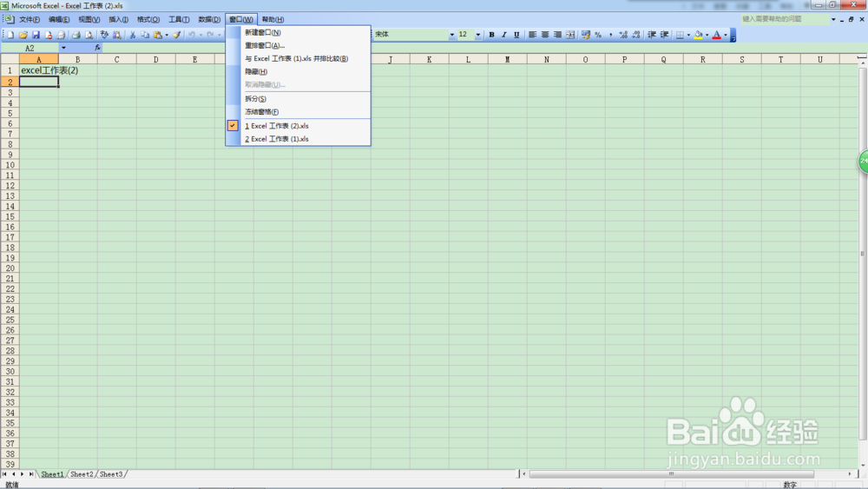Open the 工具(T) menu
This screenshot has width=868, height=489.
[179, 19]
